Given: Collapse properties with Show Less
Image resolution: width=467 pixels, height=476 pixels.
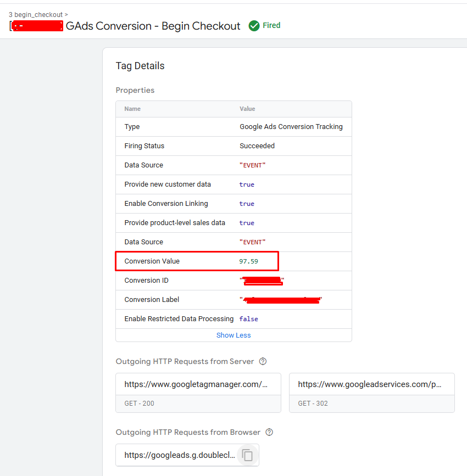Looking at the screenshot, I should click(233, 335).
